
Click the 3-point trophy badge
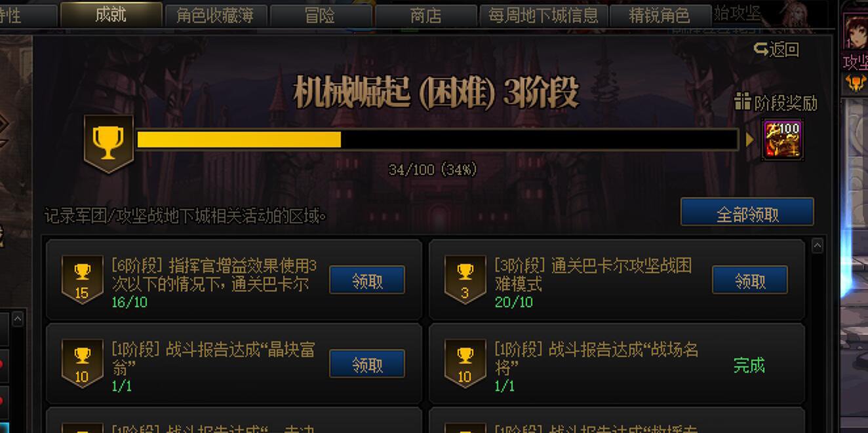coord(465,280)
